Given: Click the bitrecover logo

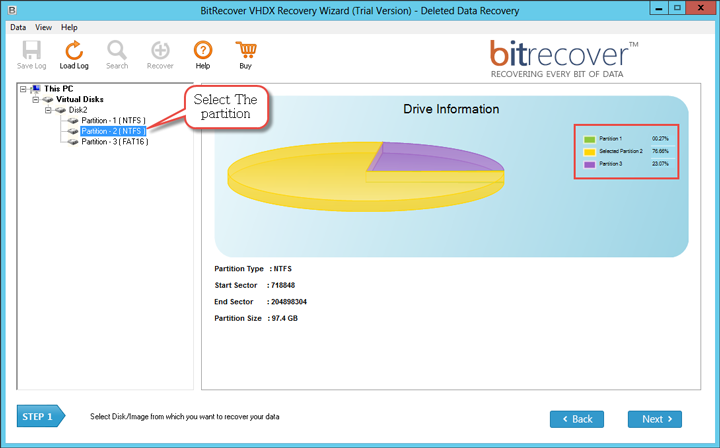Looking at the screenshot, I should 564,59.
